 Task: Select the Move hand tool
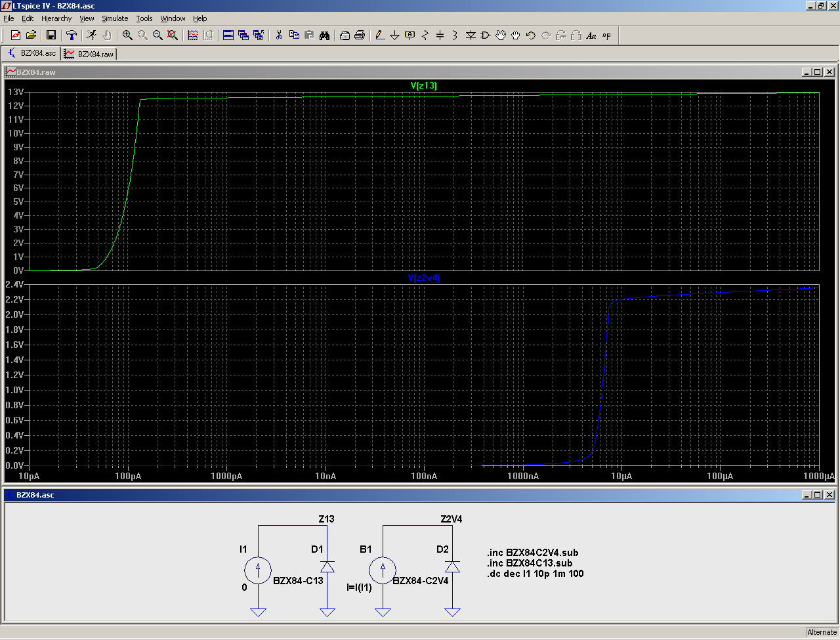pyautogui.click(x=501, y=35)
